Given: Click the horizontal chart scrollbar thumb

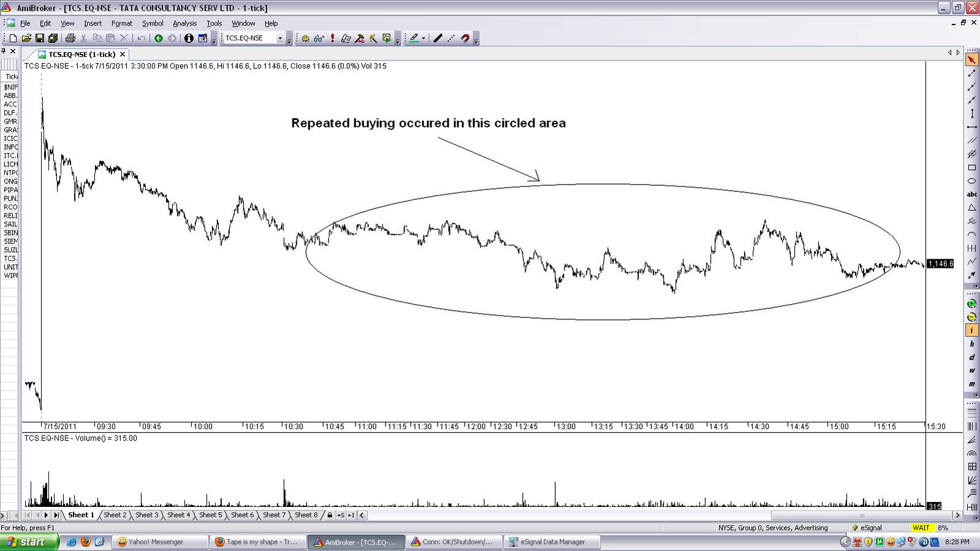Looking at the screenshot, I should coord(861,515).
